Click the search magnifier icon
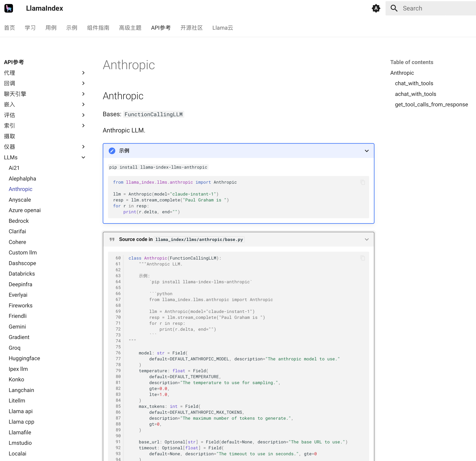 pos(394,8)
